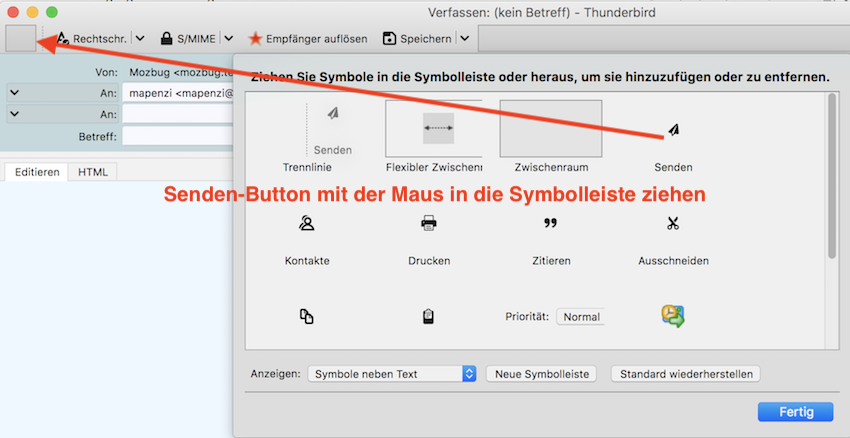Click the S/MIME lock button

pos(189,38)
